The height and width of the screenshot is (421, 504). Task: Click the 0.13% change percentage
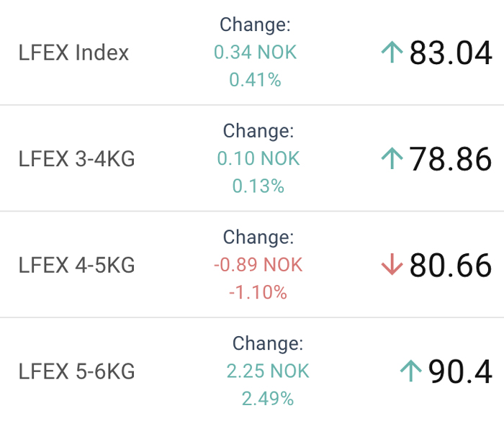[x=258, y=186]
